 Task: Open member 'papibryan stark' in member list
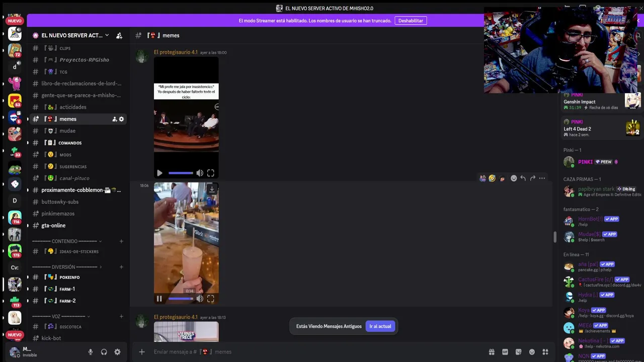click(x=601, y=192)
